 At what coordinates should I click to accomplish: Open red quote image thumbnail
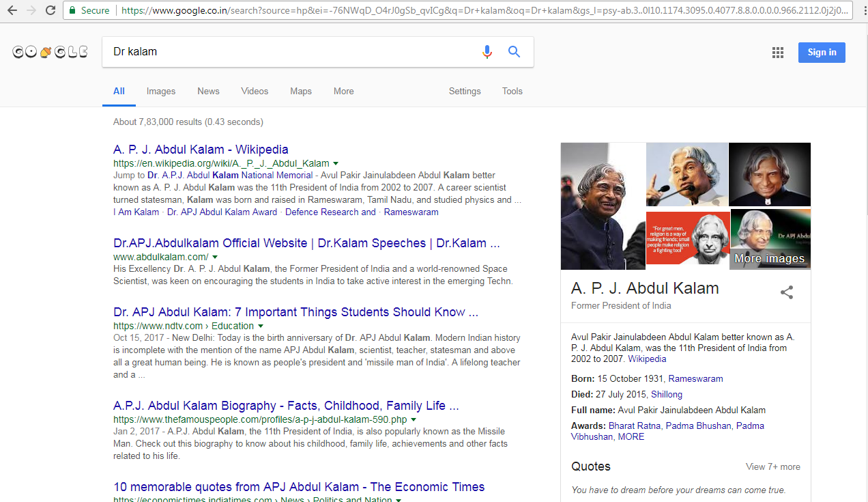tap(687, 238)
